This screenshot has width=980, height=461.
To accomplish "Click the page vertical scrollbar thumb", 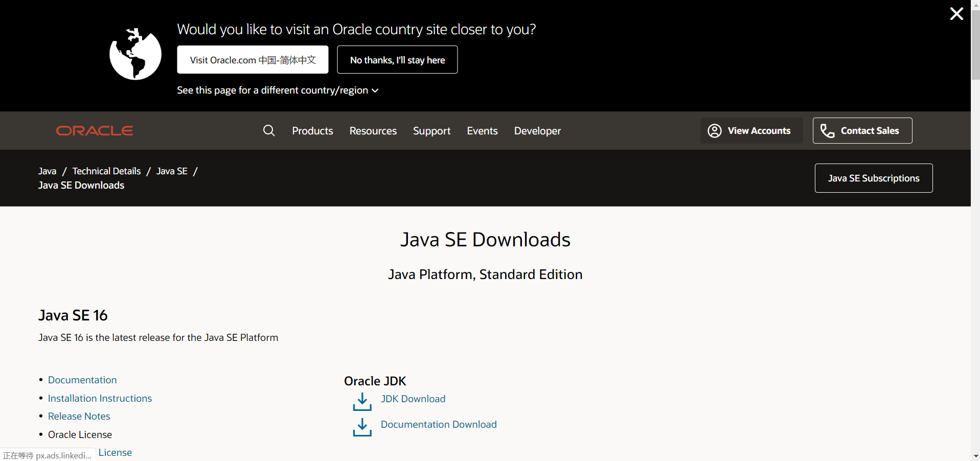I will (975, 44).
